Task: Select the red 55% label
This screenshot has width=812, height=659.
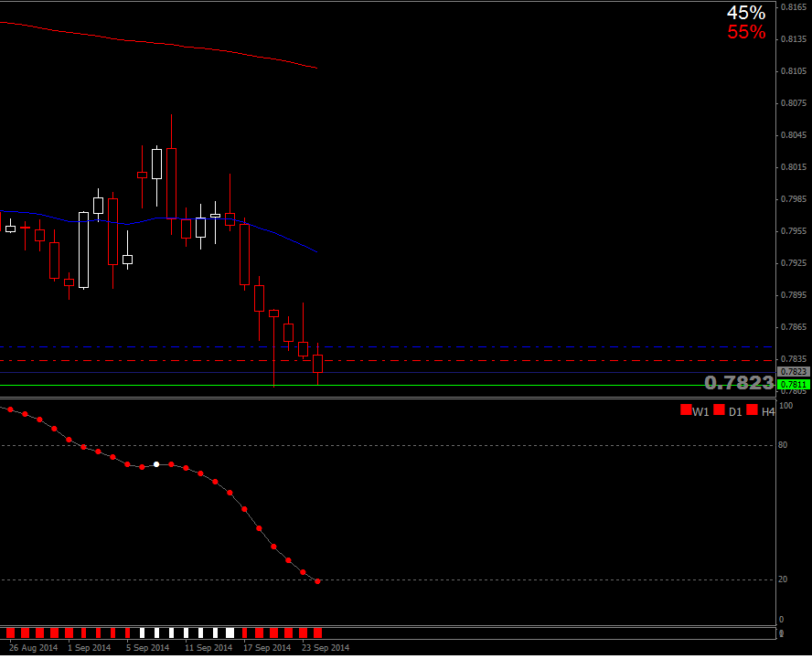Action: (x=746, y=32)
